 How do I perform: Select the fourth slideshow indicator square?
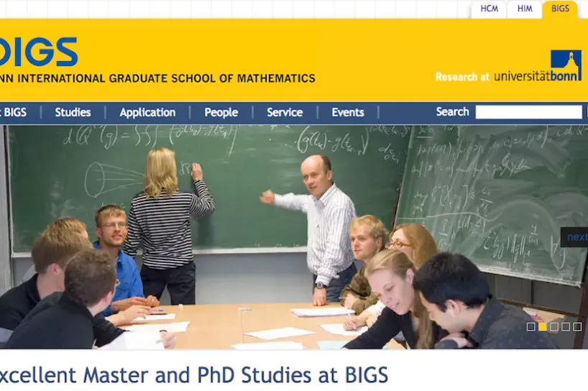click(x=566, y=327)
